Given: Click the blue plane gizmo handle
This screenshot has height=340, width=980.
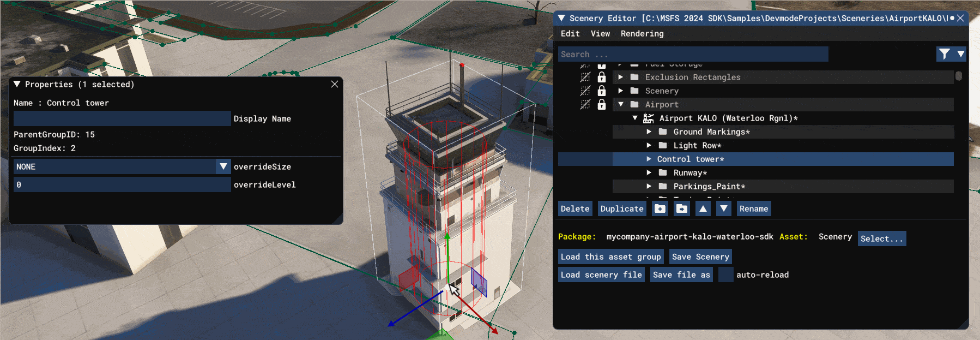Looking at the screenshot, I should point(479,282).
